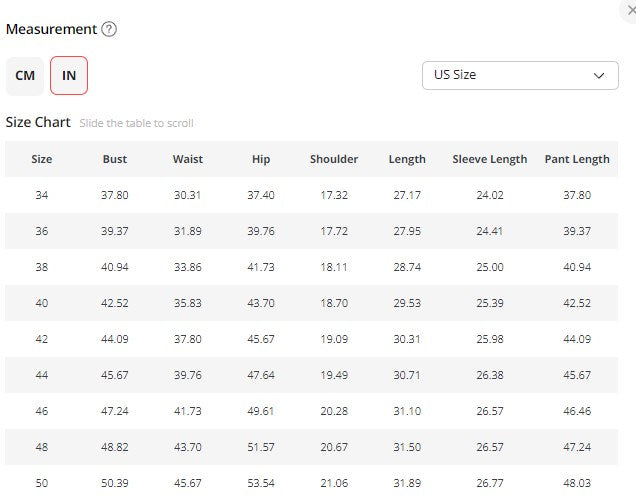The image size is (636, 500).
Task: Click the Sleeve Length column header
Action: click(490, 159)
